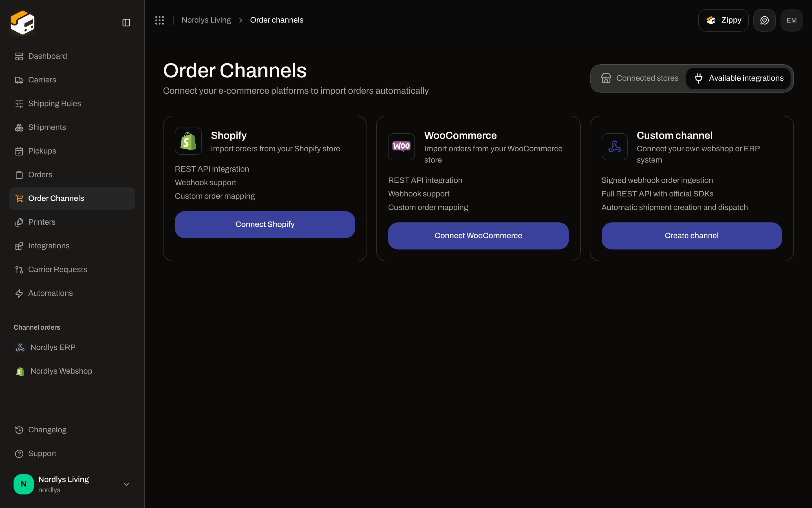Switch to Connected stores tab
This screenshot has width=812, height=508.
pyautogui.click(x=639, y=78)
